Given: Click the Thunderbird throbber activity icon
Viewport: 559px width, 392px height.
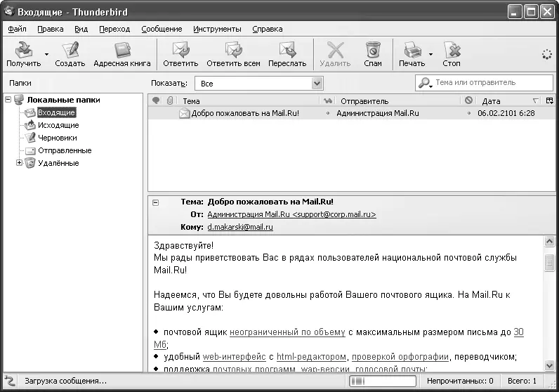Looking at the screenshot, I should coord(547,55).
